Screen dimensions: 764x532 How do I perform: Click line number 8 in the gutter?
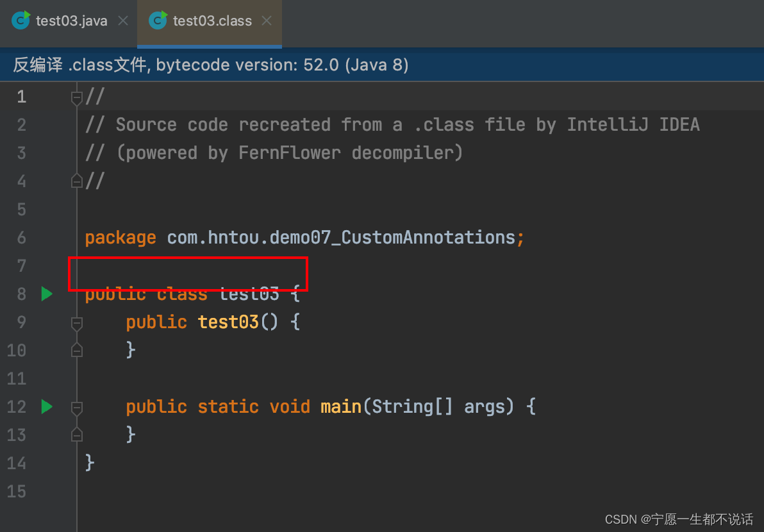[x=21, y=294]
